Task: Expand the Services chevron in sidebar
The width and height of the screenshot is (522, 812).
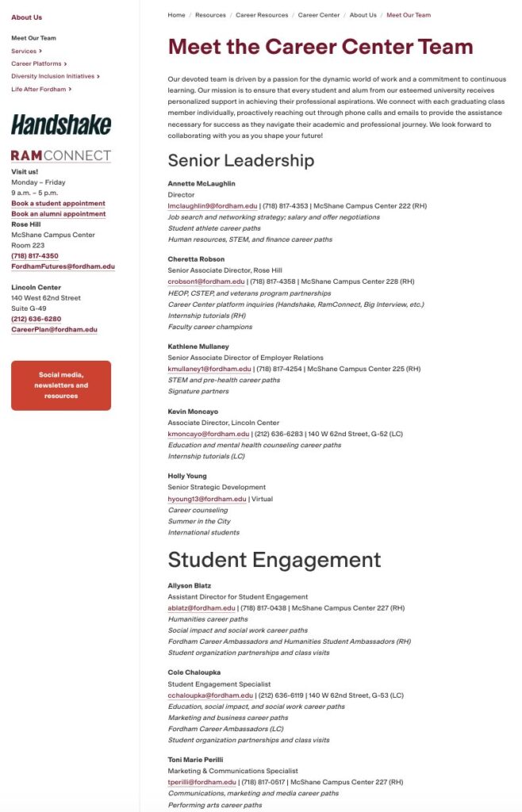Action: (40, 52)
